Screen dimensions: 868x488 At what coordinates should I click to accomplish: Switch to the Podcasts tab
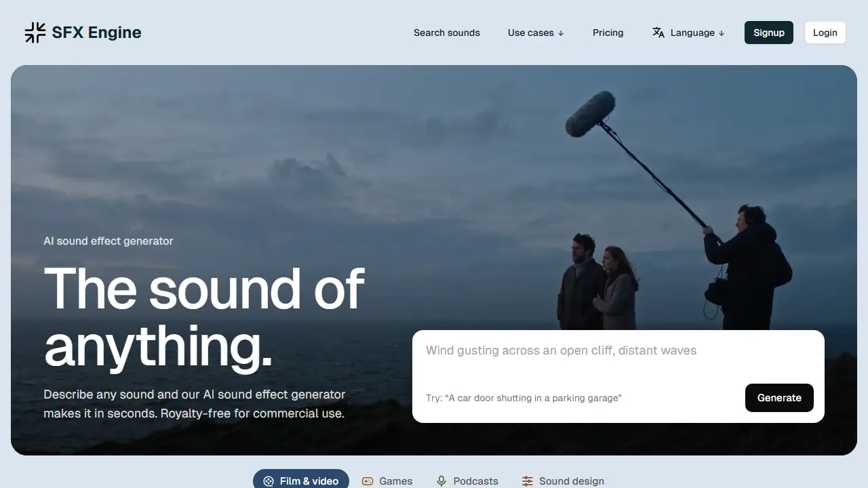(x=467, y=481)
